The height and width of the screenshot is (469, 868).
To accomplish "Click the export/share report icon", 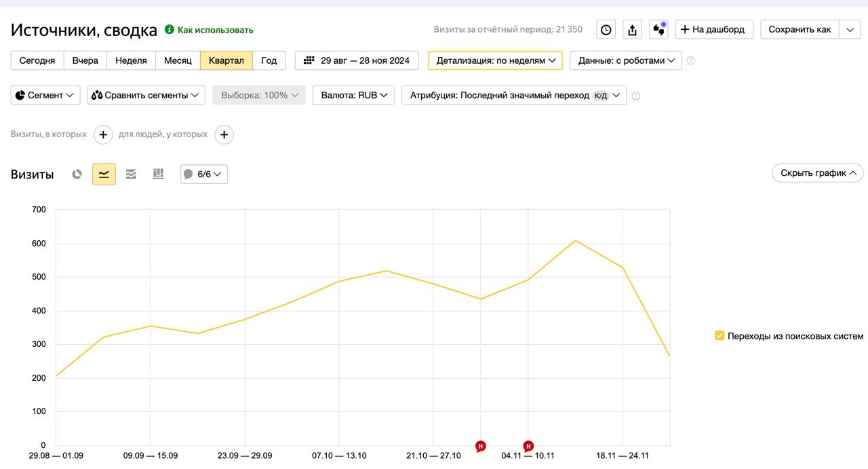I will [632, 30].
